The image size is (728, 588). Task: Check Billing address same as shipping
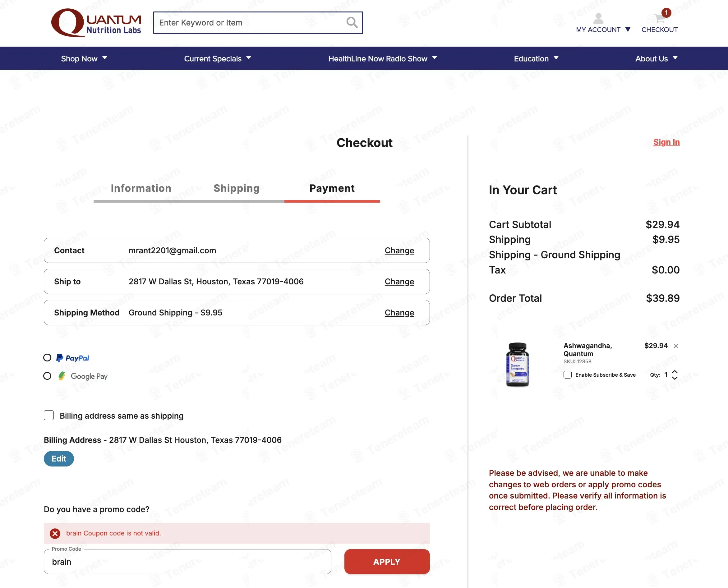coord(49,415)
